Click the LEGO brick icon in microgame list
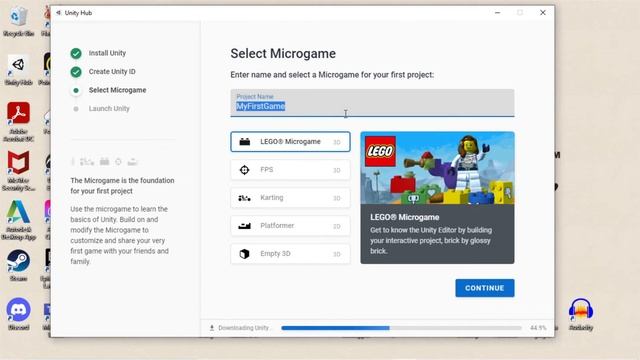The width and height of the screenshot is (640, 360). (x=244, y=142)
